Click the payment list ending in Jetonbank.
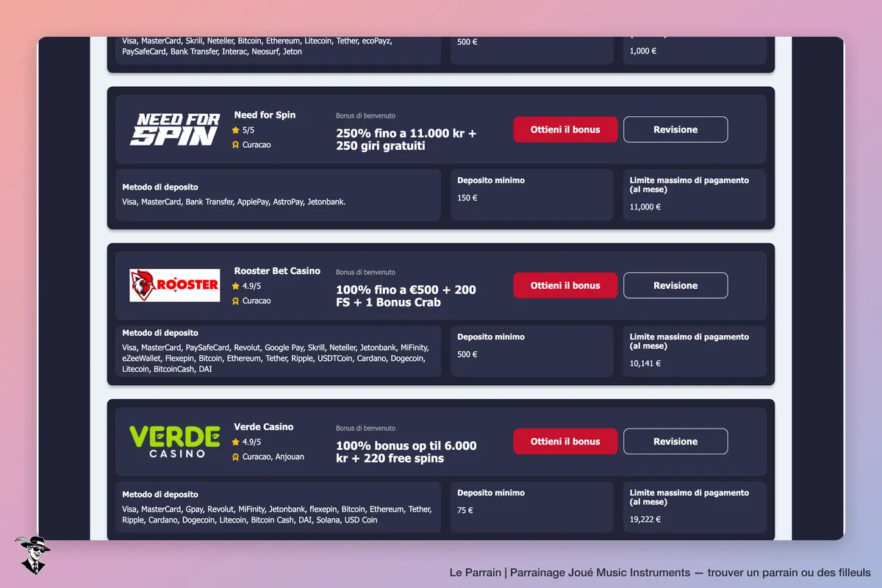 234,201
